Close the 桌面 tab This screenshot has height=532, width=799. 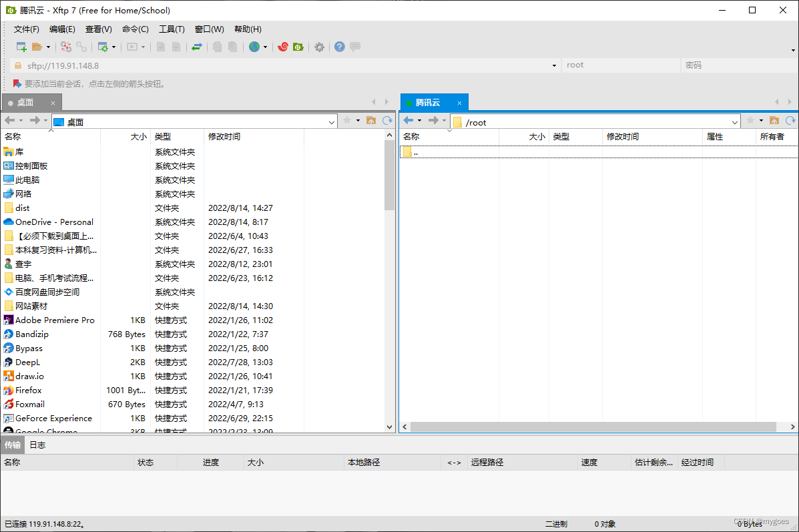coord(53,103)
